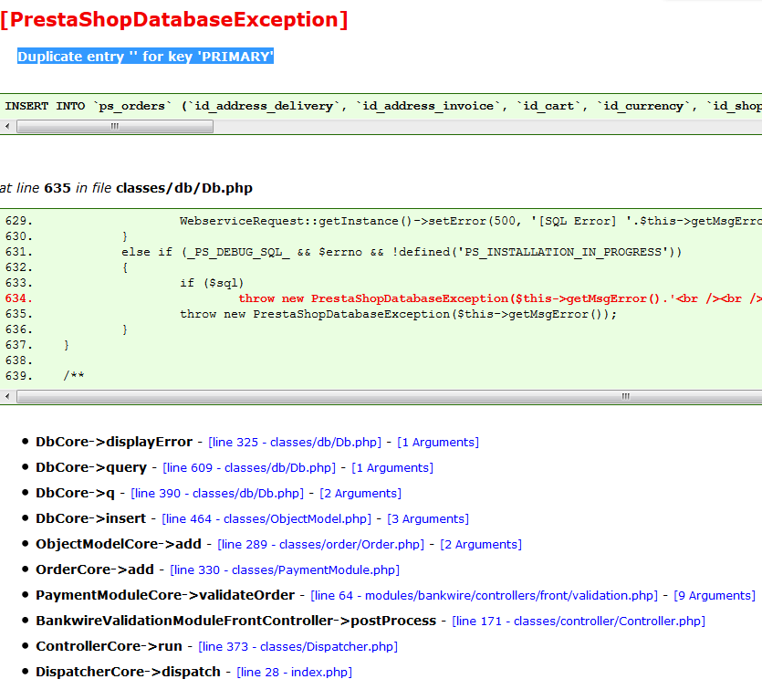
Task: Open line 28 index.php link
Action: (x=295, y=672)
